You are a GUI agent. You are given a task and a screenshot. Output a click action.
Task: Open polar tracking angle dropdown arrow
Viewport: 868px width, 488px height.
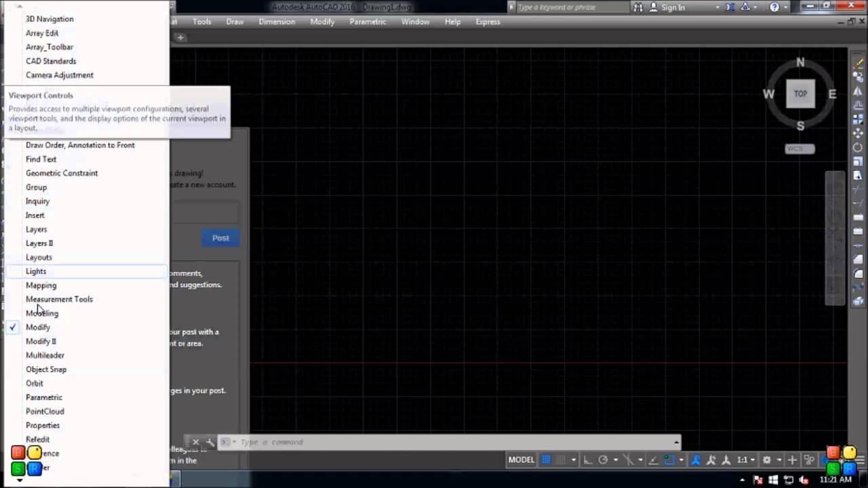(616, 460)
